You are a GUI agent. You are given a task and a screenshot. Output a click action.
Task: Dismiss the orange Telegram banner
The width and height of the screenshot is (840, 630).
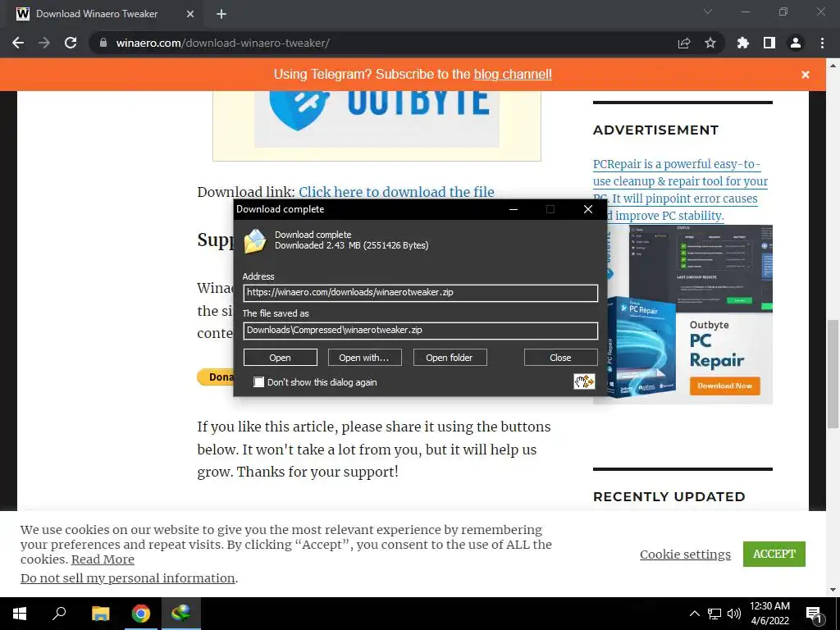[806, 75]
